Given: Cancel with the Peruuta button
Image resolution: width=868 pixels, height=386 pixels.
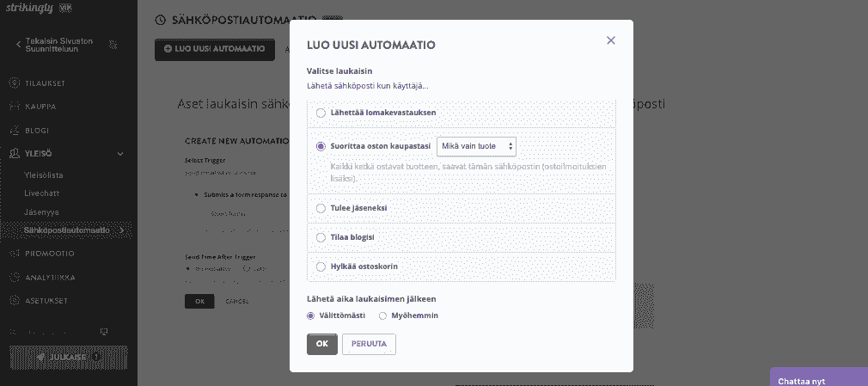Looking at the screenshot, I should (x=369, y=344).
